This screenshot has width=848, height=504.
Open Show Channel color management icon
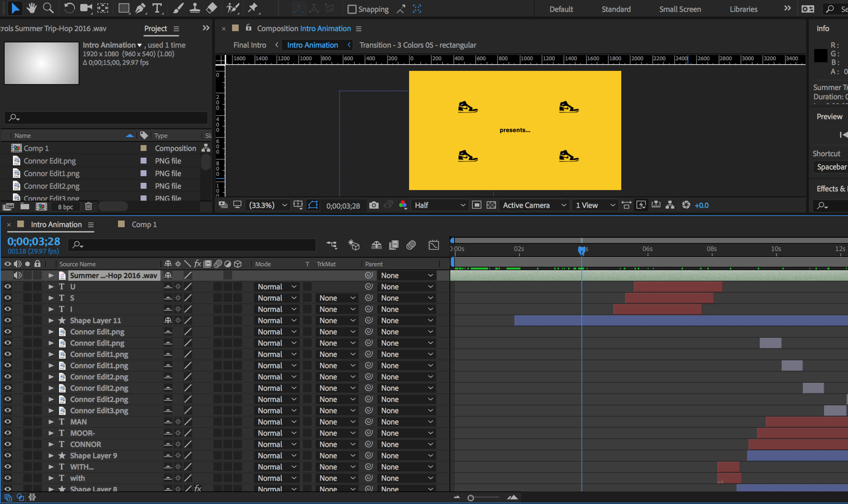click(x=403, y=205)
